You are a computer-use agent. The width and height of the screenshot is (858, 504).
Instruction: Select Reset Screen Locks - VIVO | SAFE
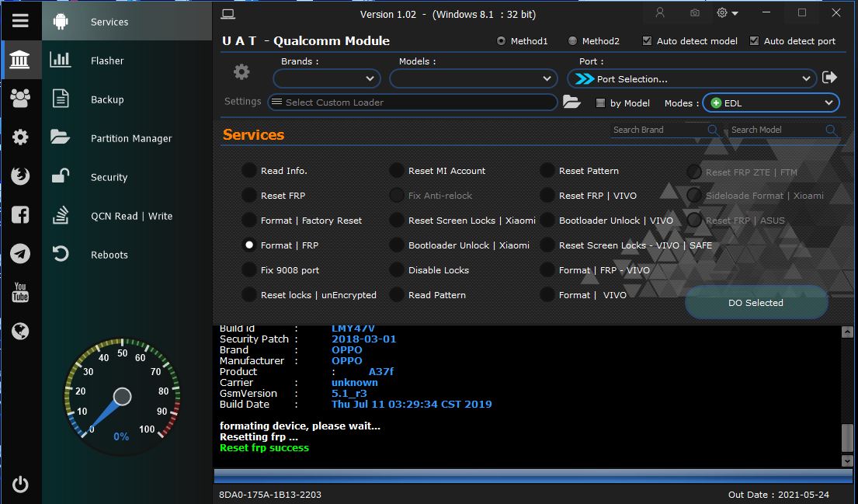point(547,245)
